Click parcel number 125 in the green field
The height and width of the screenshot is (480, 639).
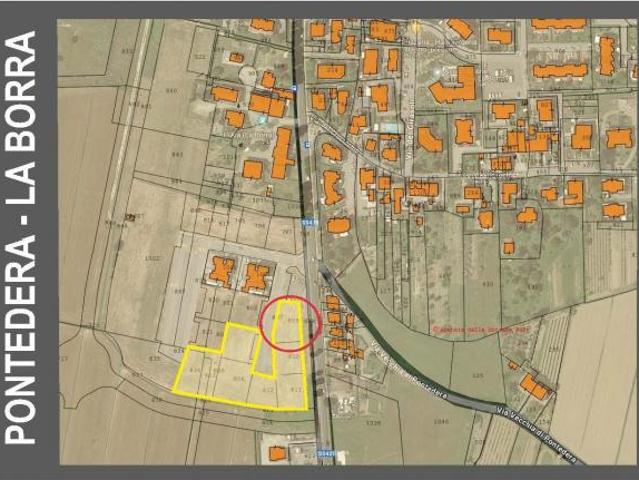click(x=478, y=374)
